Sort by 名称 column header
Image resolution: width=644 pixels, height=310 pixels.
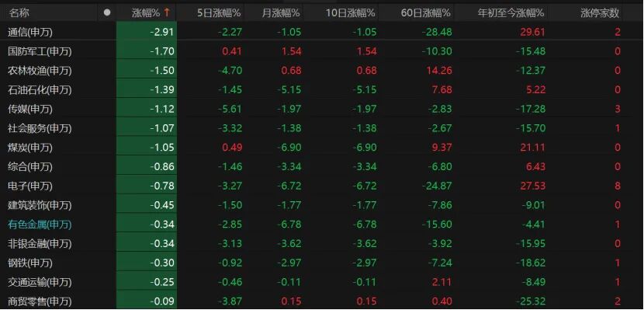coord(19,12)
